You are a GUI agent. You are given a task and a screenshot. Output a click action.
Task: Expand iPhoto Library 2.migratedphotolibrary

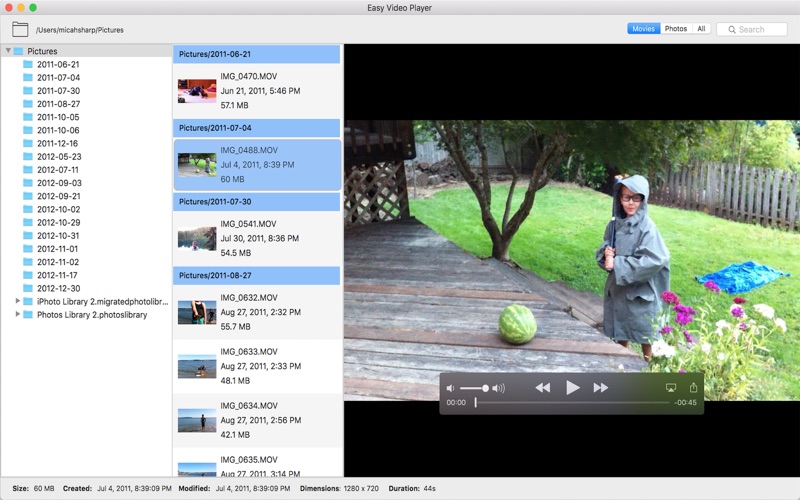coord(17,301)
